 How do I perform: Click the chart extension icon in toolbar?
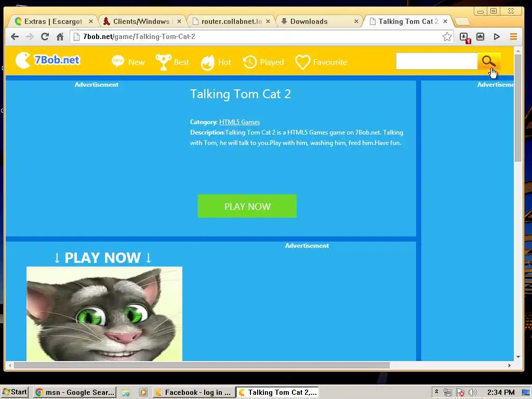coord(480,37)
